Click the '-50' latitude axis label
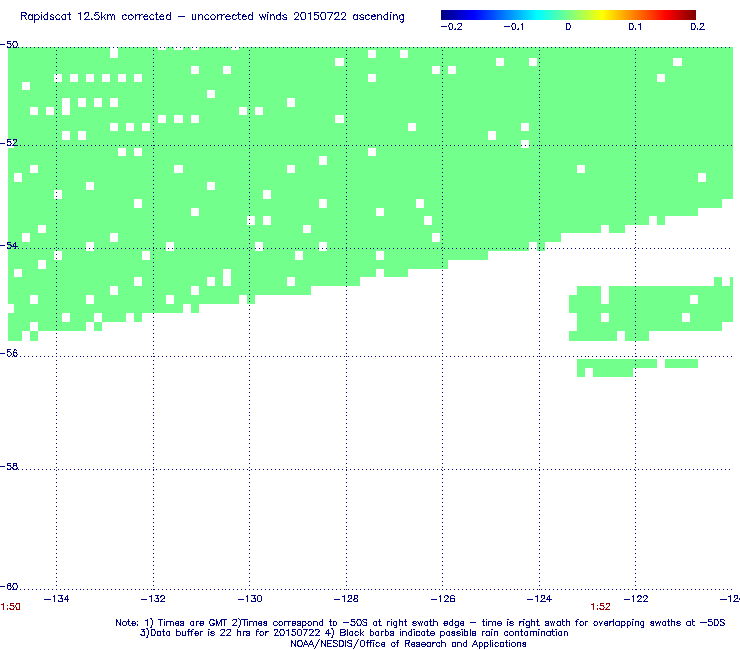Image resolution: width=740 pixels, height=650 pixels. click(9, 45)
